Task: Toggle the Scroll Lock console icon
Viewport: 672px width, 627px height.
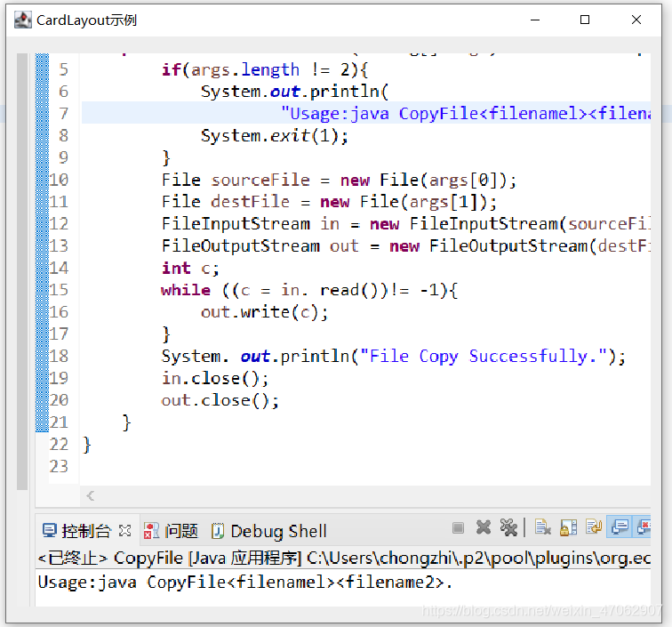Action: [x=568, y=528]
